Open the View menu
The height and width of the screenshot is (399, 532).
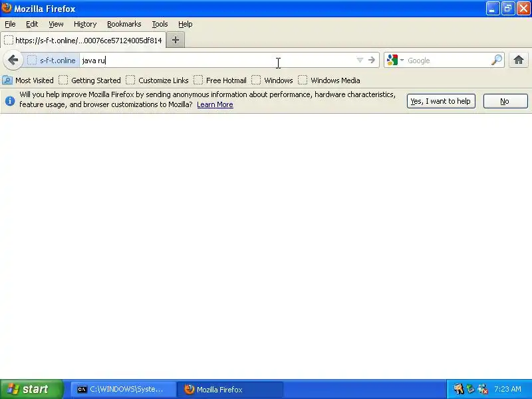(x=56, y=24)
